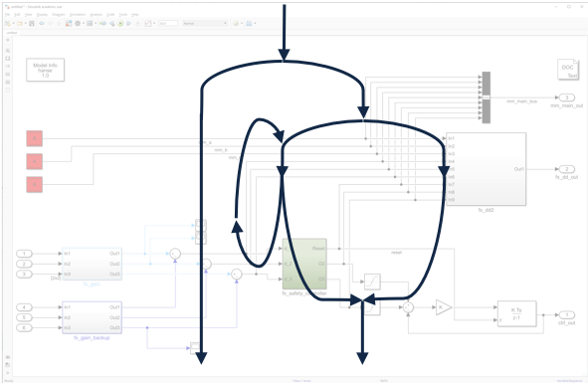Select the fx_safety_controller green block
The image size is (588, 383).
pos(304,264)
